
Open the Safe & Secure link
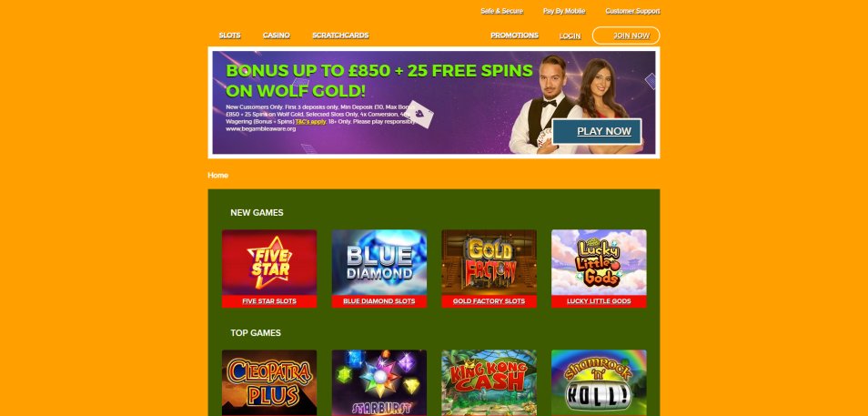click(501, 11)
